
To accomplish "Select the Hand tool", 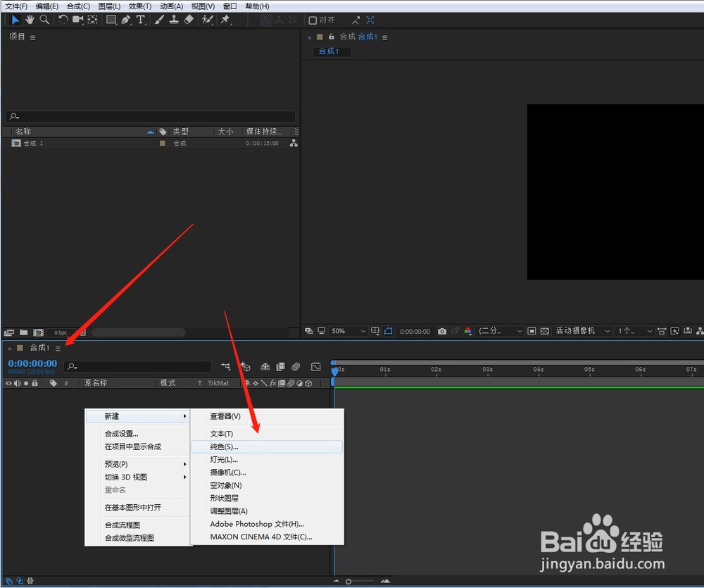I will click(30, 20).
